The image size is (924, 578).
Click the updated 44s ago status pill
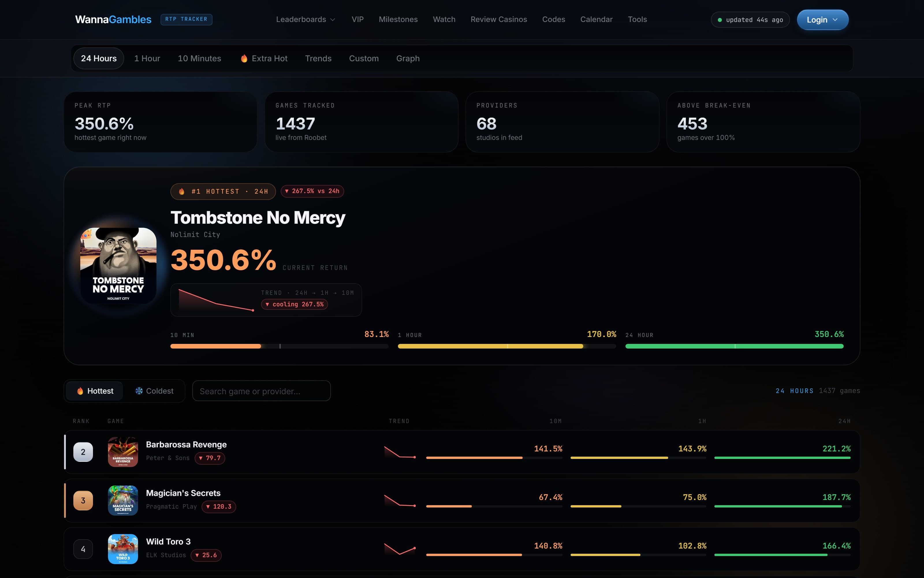(750, 20)
